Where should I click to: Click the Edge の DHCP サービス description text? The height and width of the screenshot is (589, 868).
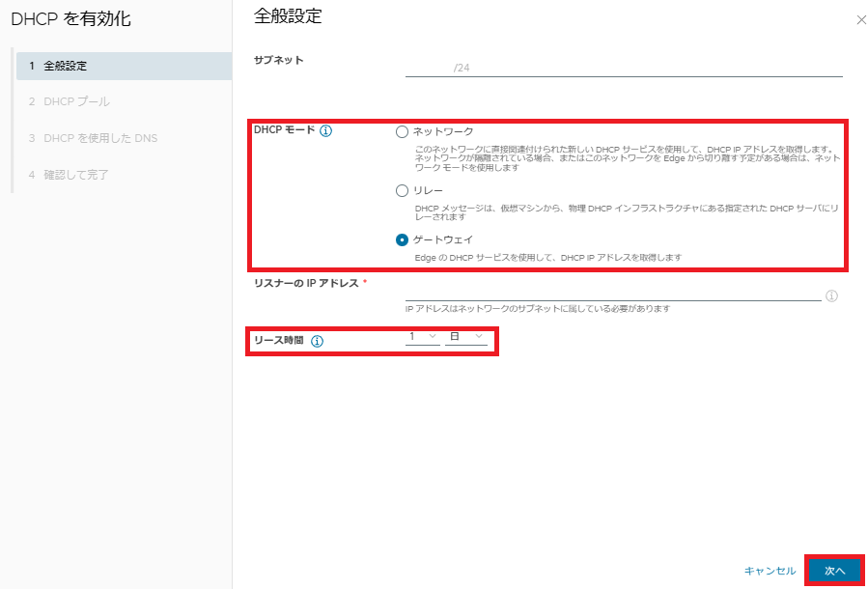548,258
